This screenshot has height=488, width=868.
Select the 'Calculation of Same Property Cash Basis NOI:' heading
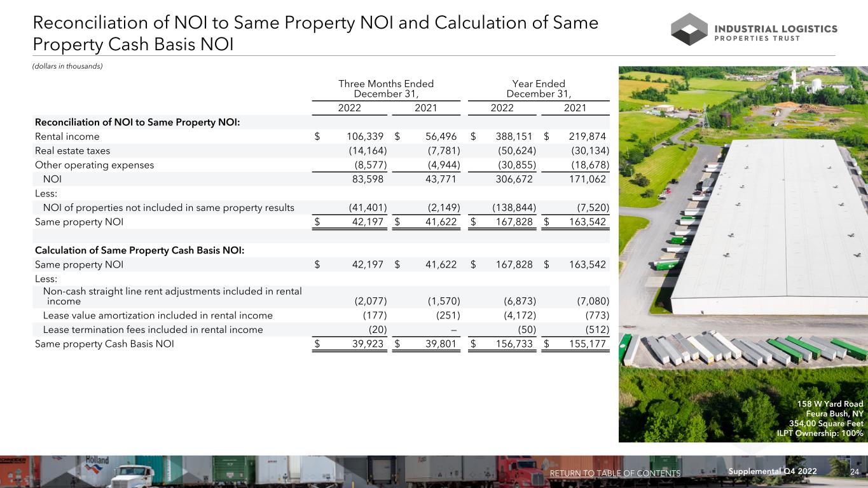pyautogui.click(x=139, y=250)
